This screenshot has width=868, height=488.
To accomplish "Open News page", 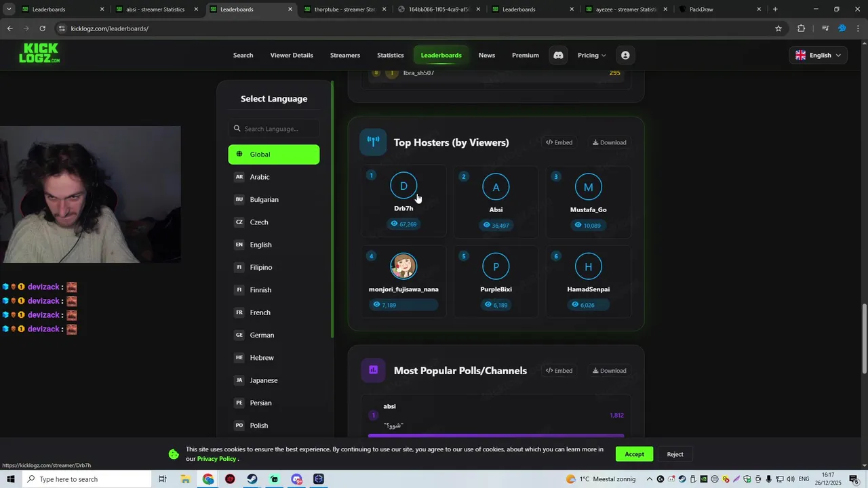I will click(487, 55).
